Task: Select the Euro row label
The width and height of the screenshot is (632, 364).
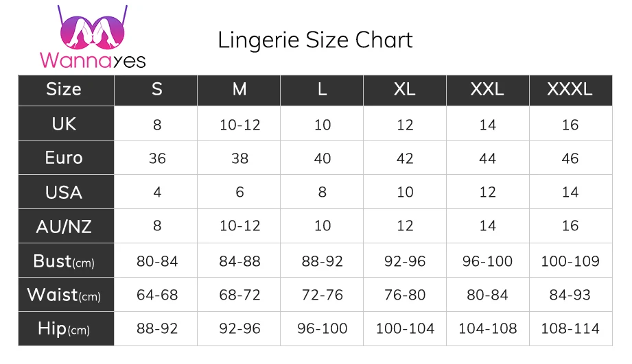Action: coord(64,158)
